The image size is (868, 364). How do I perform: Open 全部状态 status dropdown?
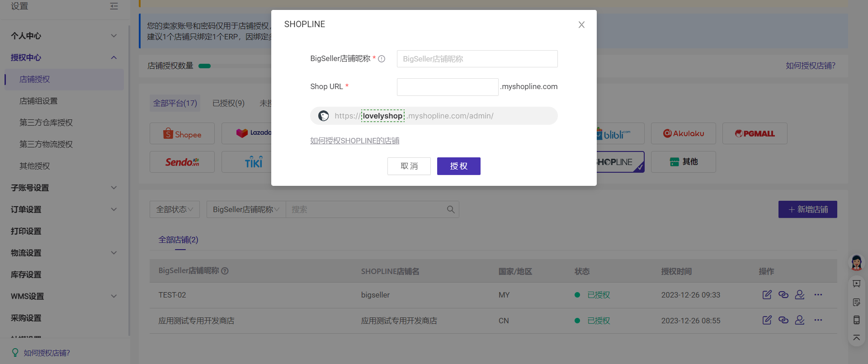point(175,209)
